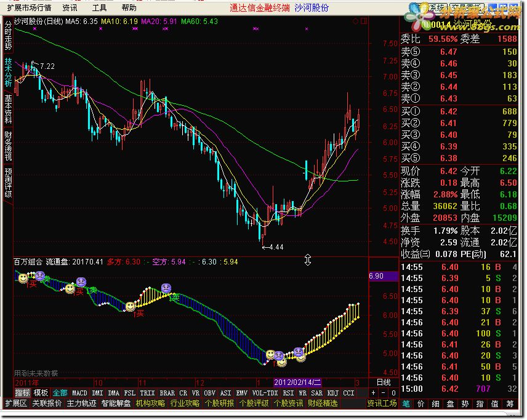Select the 值 tab in the quote panel
Viewport: 527px width, 420px height.
(495, 403)
